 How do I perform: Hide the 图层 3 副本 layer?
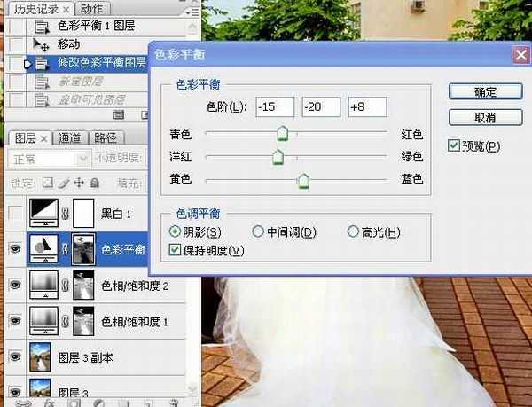tap(13, 356)
